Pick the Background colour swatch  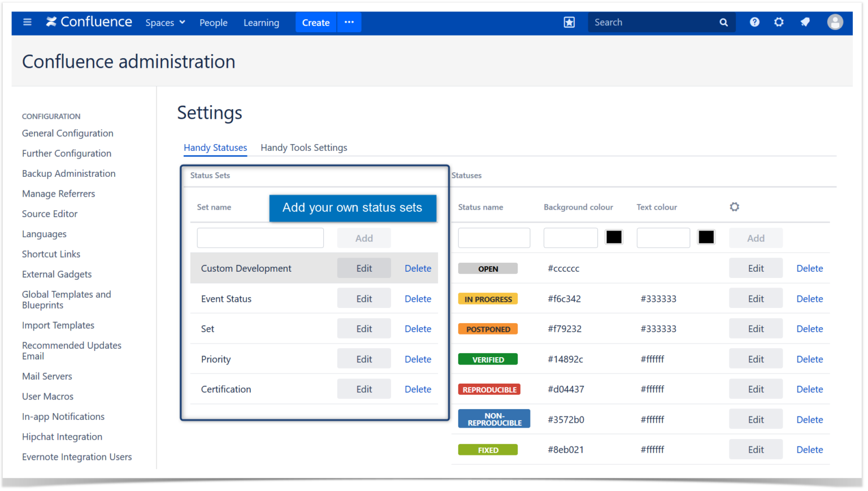point(614,237)
